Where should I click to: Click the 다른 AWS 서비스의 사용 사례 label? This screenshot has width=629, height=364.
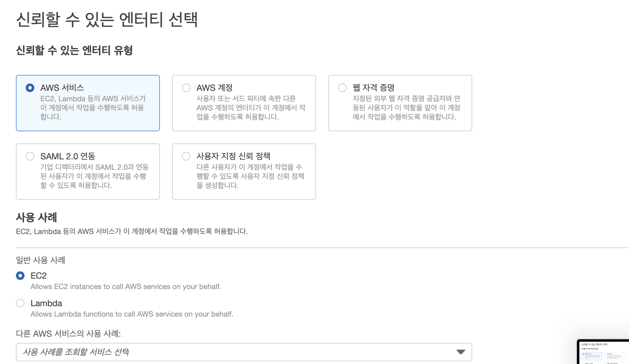[68, 333]
